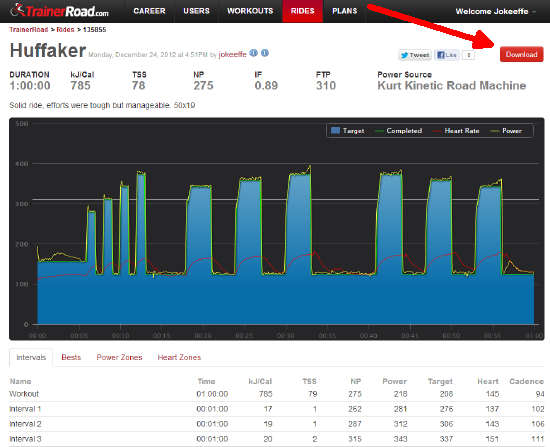Click the ride note text about efforts

[102, 105]
